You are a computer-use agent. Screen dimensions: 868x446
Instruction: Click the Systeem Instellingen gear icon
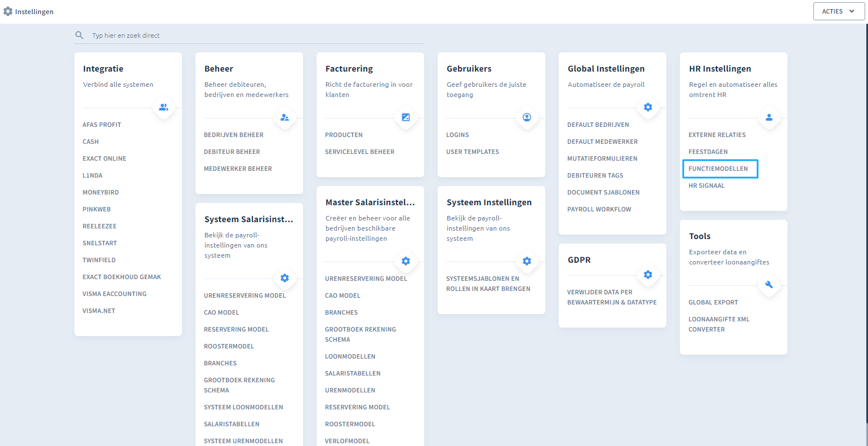click(x=527, y=261)
